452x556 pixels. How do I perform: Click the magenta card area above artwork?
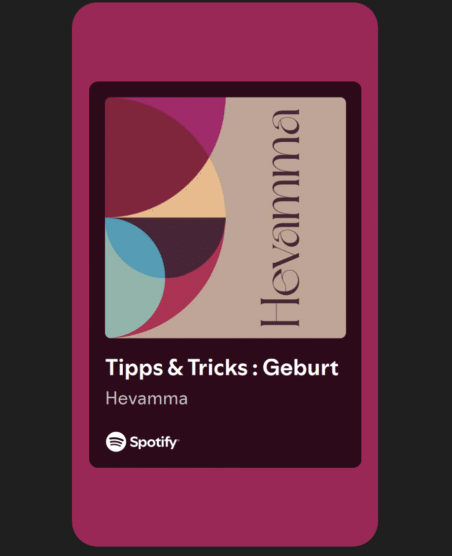[225, 43]
